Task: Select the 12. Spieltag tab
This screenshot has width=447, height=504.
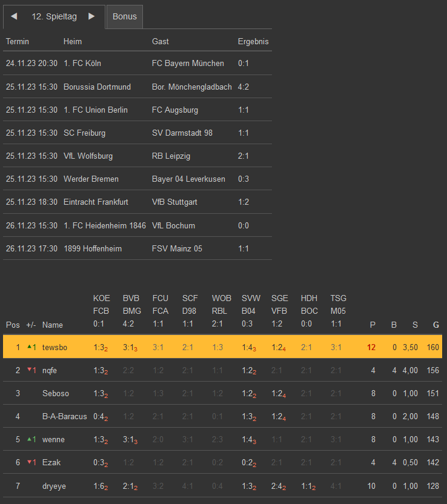Action: pos(54,16)
